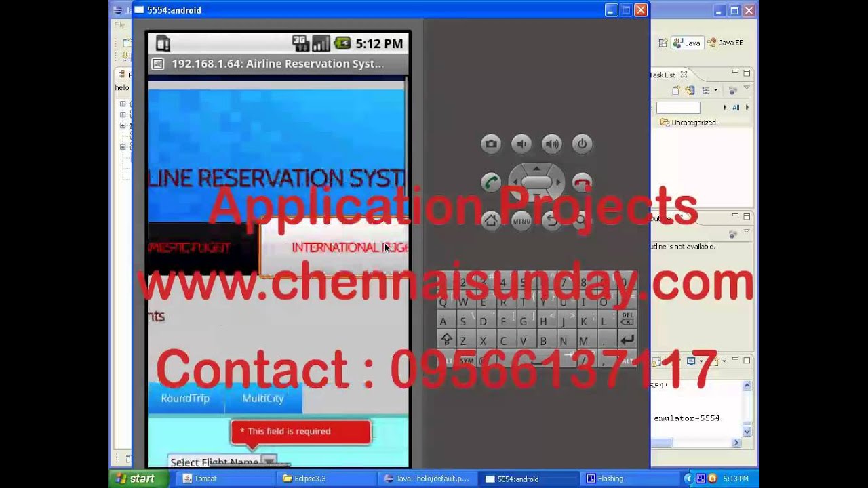This screenshot has width=868, height=488.
Task: Click the DEL key on emulator keyboard
Action: 627,320
